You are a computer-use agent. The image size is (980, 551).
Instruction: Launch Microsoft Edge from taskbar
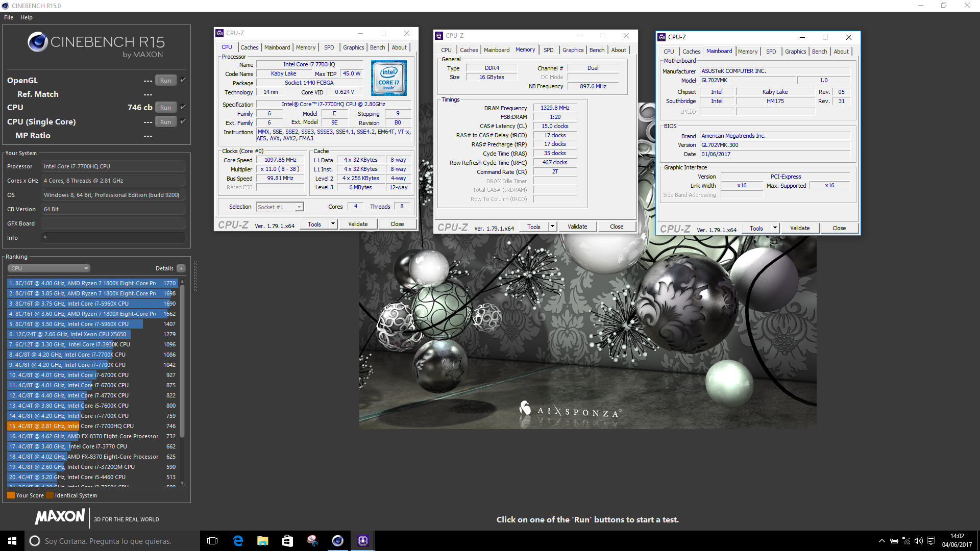click(x=238, y=541)
